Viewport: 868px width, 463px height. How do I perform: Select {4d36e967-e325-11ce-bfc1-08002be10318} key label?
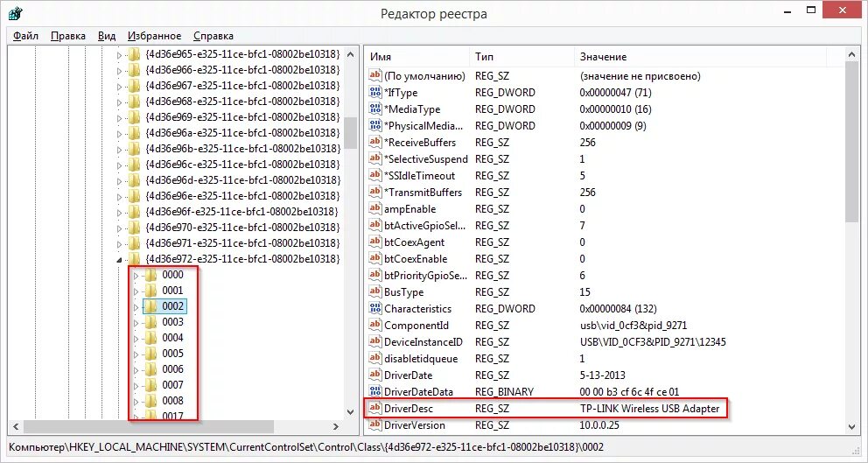(242, 85)
